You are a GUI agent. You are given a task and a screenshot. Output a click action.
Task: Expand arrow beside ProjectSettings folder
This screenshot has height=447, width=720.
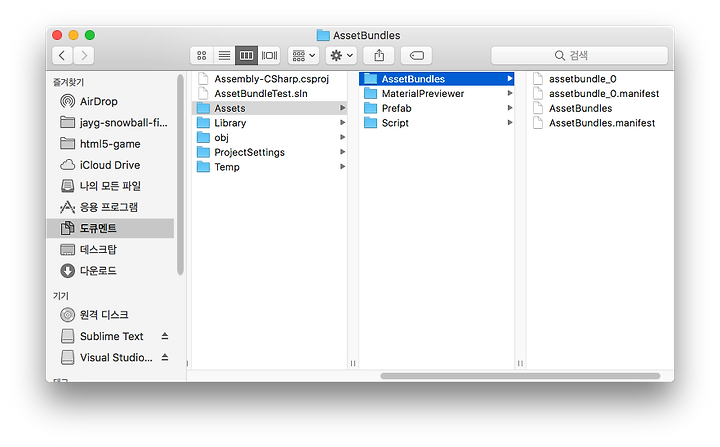[x=343, y=152]
